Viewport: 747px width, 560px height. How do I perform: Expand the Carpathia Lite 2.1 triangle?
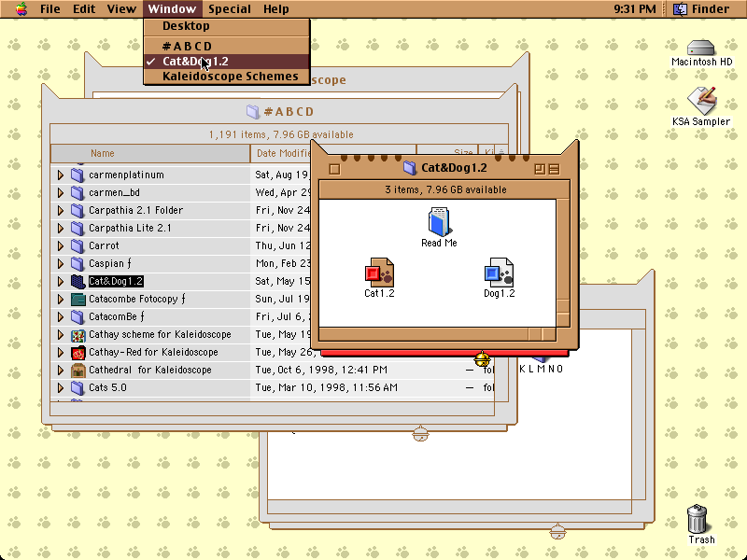[61, 228]
